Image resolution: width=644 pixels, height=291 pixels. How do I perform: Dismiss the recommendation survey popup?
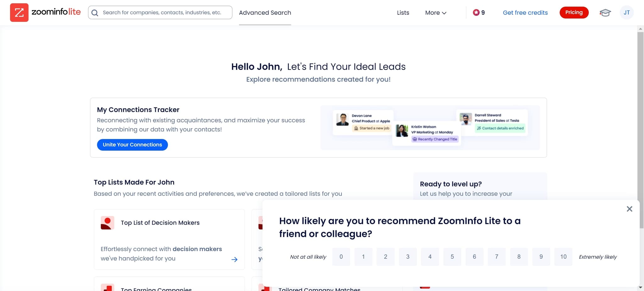tap(629, 209)
